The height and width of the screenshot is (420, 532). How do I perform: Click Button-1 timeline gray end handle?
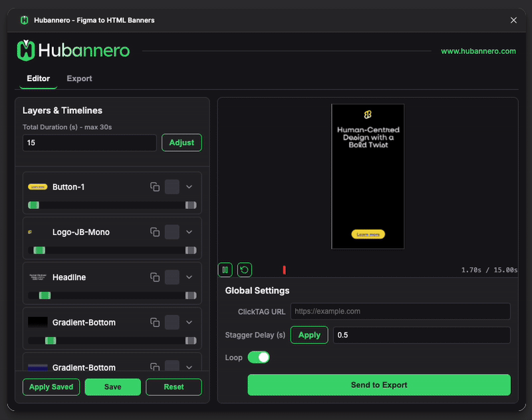[191, 205]
